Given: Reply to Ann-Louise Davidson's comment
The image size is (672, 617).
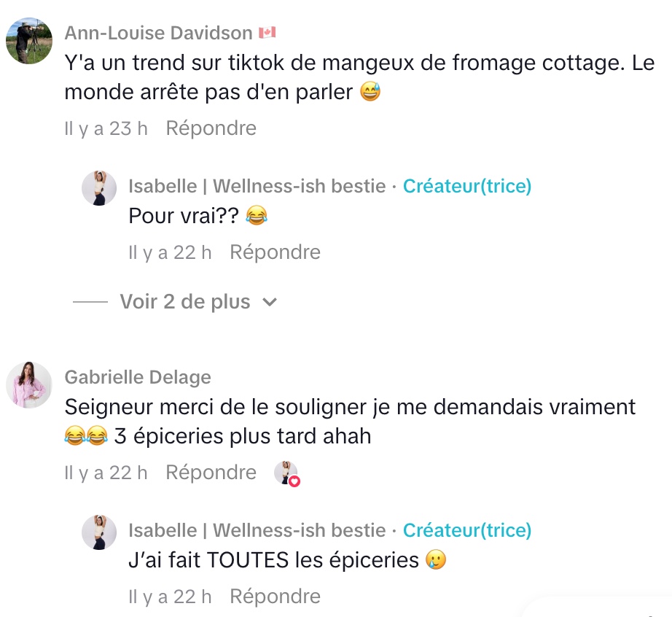Looking at the screenshot, I should point(211,128).
